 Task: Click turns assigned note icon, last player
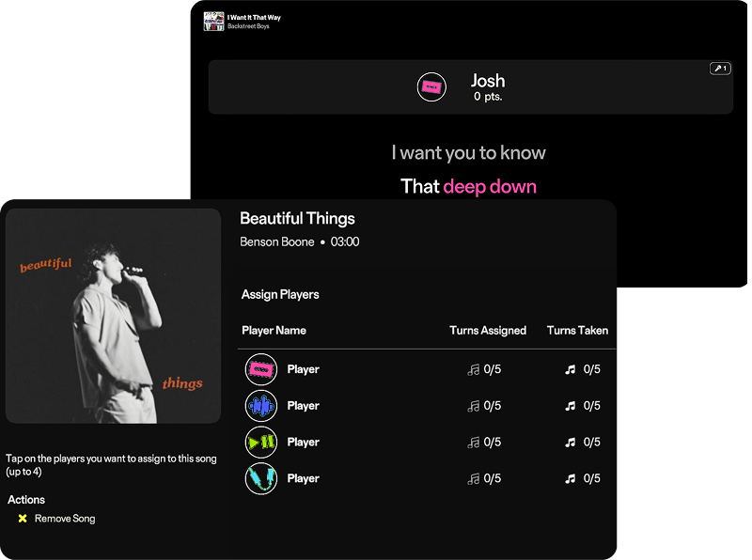(474, 479)
